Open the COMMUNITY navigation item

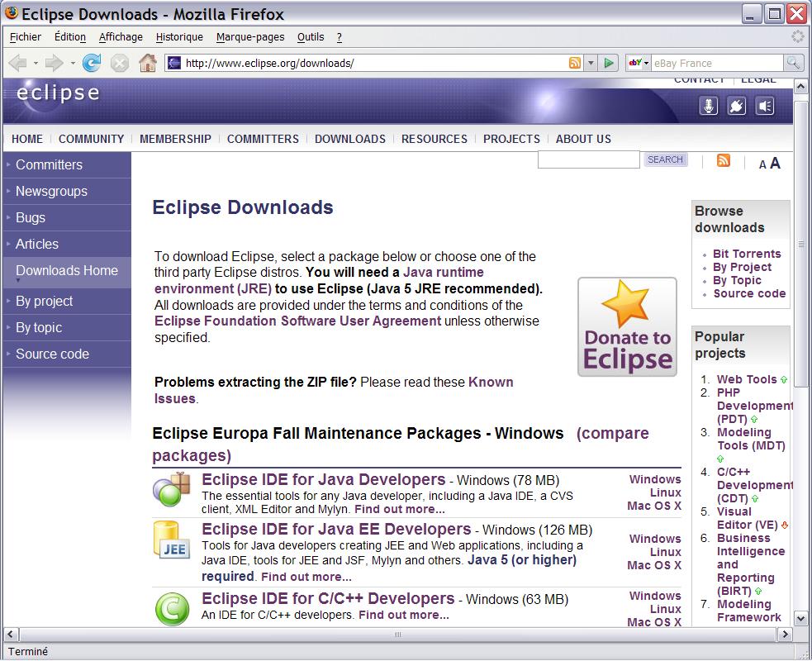pyautogui.click(x=91, y=139)
